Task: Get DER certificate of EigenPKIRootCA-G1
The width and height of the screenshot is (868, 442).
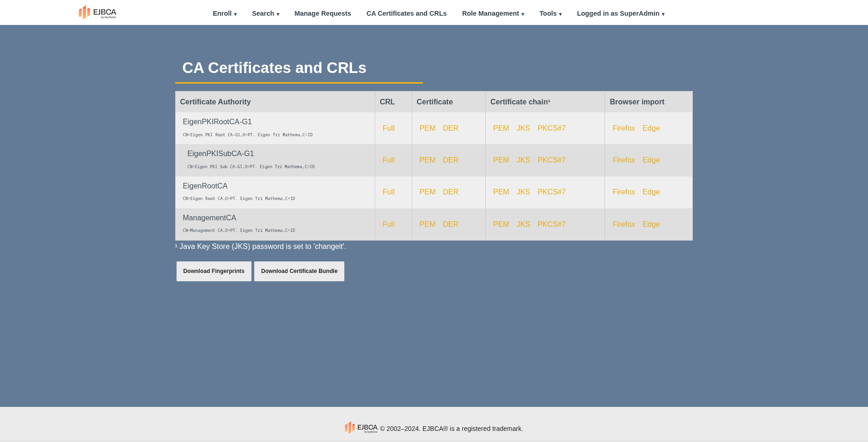Action: point(451,128)
